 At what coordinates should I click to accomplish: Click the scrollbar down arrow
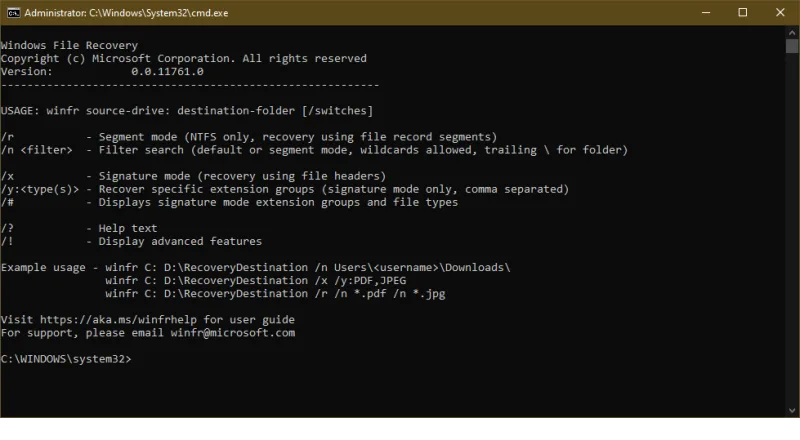click(x=791, y=409)
